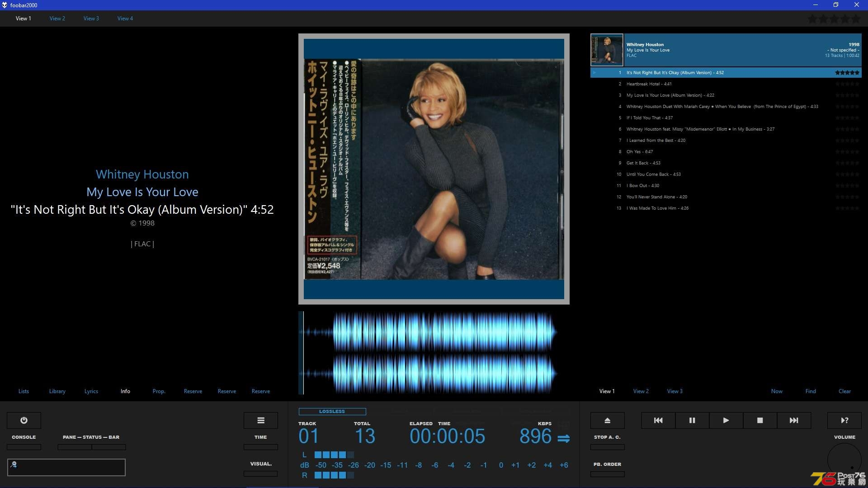This screenshot has width=868, height=488.
Task: Select track 'I Was Made To Love Him'
Action: click(x=726, y=208)
